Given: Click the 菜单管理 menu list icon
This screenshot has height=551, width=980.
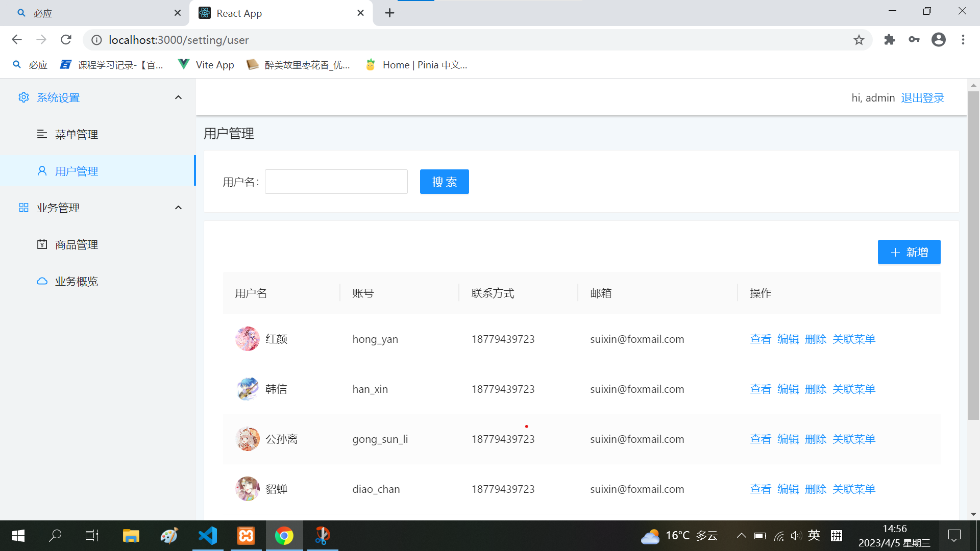Looking at the screenshot, I should (42, 134).
